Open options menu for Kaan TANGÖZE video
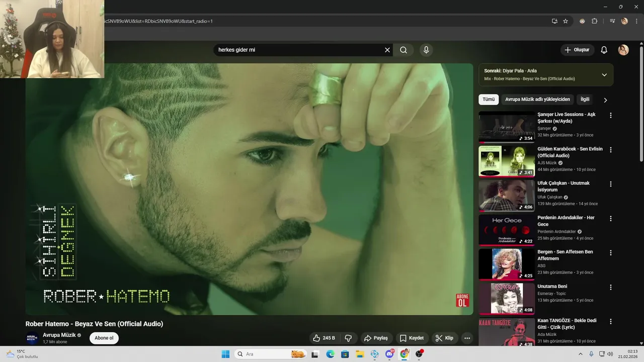 [611, 322]
